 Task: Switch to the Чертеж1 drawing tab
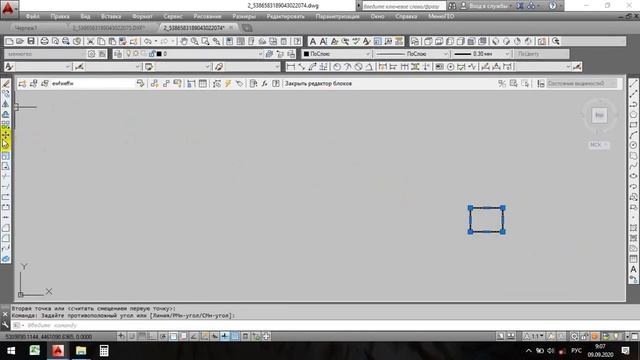point(26,28)
